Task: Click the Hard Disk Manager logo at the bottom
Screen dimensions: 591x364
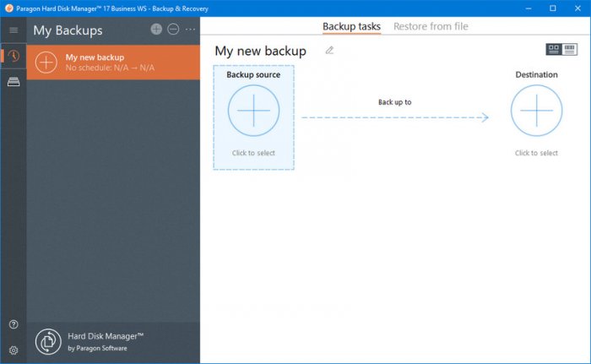Action: point(48,341)
